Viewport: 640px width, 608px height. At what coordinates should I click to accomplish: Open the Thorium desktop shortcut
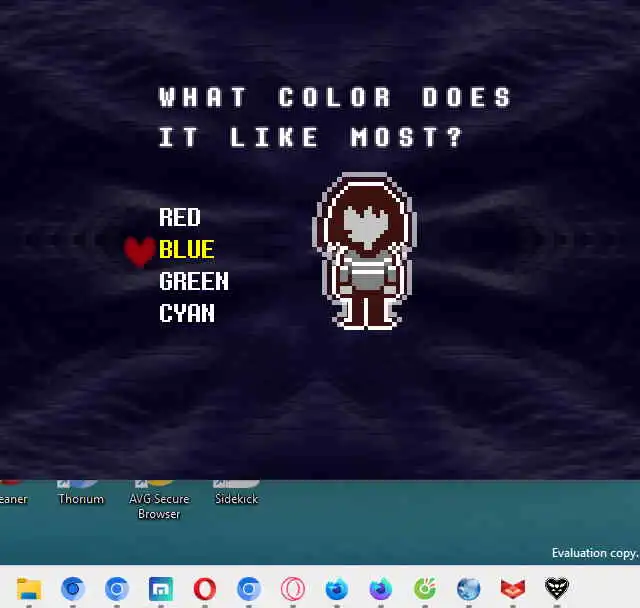coord(81,493)
